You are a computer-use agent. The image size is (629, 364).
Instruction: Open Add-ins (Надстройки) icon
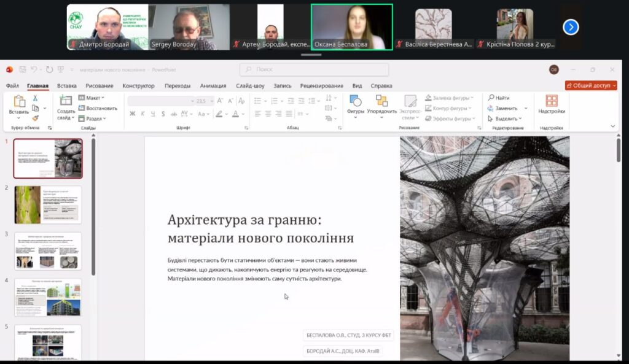click(x=551, y=101)
